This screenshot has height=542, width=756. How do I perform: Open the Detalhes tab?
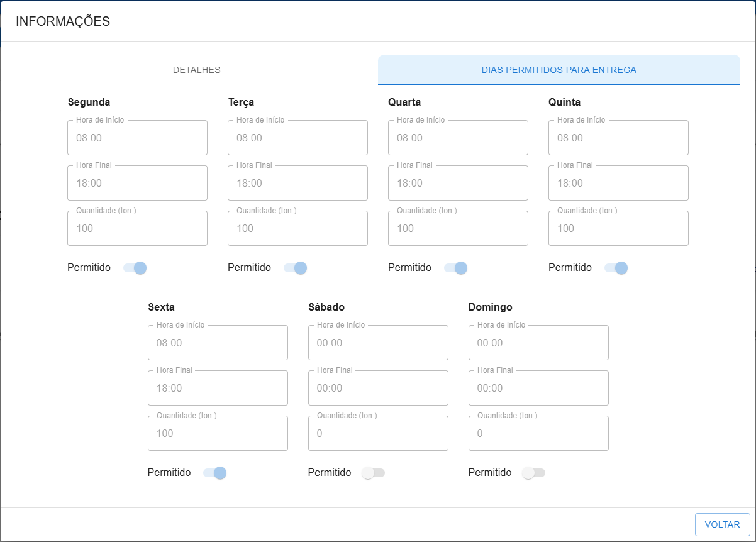coord(196,70)
